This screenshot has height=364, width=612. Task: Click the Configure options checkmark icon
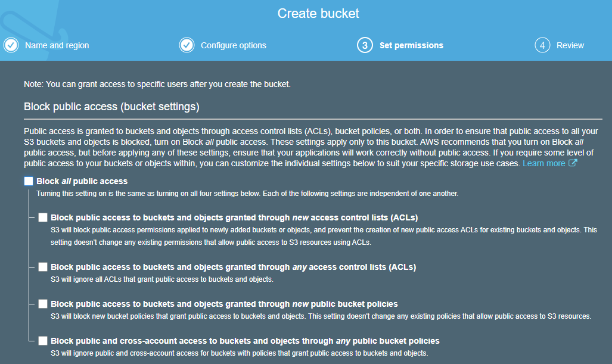pyautogui.click(x=187, y=45)
